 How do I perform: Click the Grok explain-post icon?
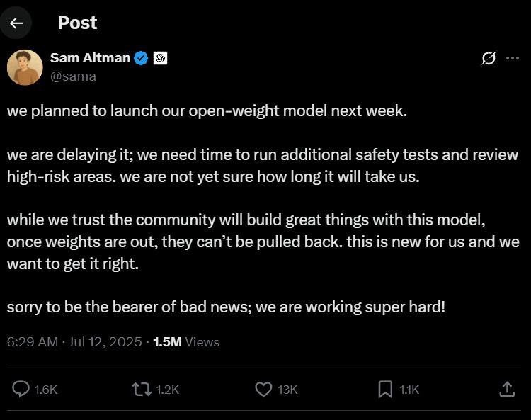pos(489,58)
